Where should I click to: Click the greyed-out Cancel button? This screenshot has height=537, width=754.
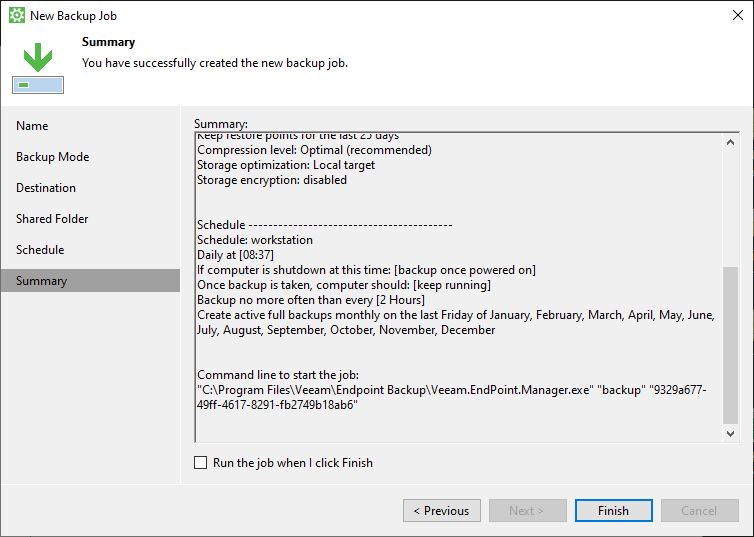[x=699, y=511]
